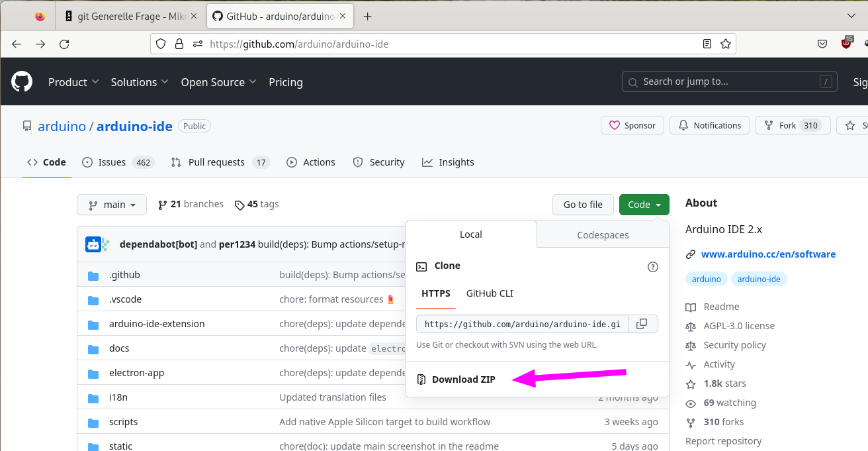Copy the clone URL with the copy icon
Screen dimensions: 868x451
point(641,324)
